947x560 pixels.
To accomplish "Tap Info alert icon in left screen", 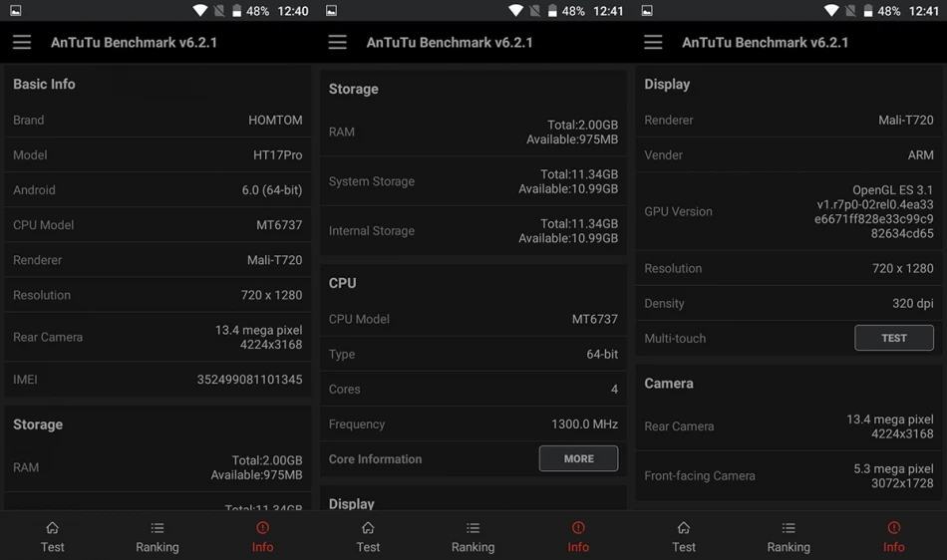I will [x=262, y=528].
